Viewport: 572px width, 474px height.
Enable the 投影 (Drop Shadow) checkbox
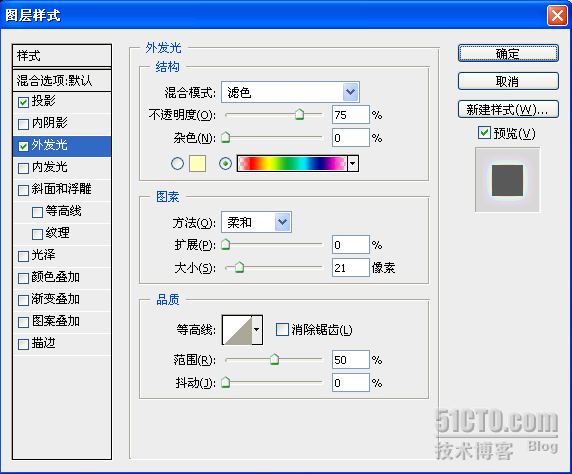pos(23,102)
